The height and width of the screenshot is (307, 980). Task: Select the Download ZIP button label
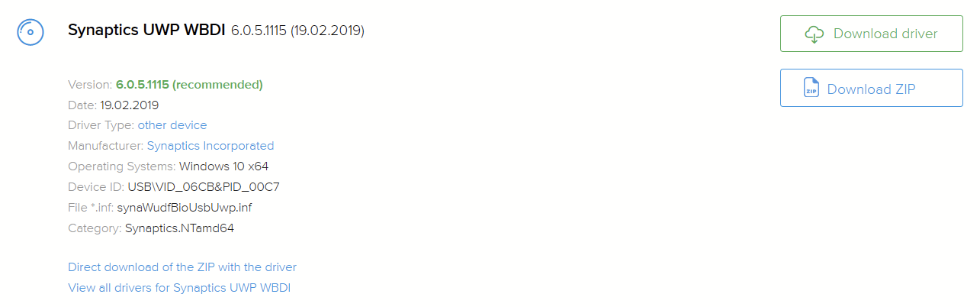tap(871, 89)
